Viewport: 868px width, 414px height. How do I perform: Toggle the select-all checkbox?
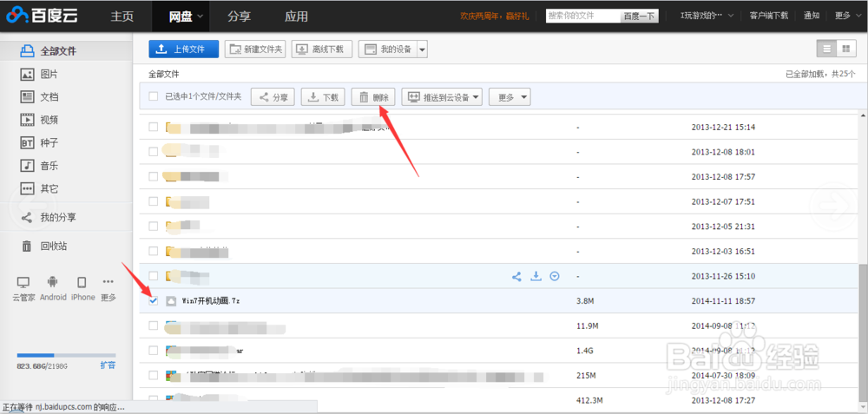click(154, 97)
